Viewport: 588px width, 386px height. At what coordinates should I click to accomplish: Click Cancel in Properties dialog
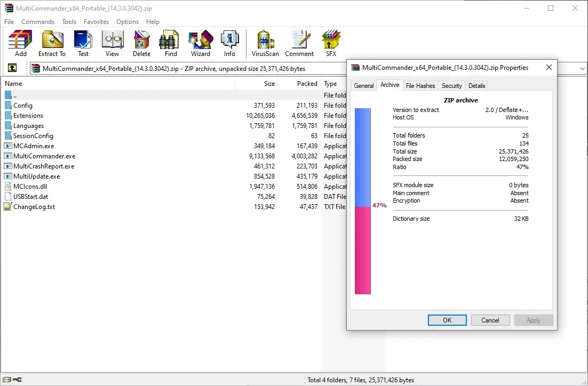pyautogui.click(x=490, y=320)
